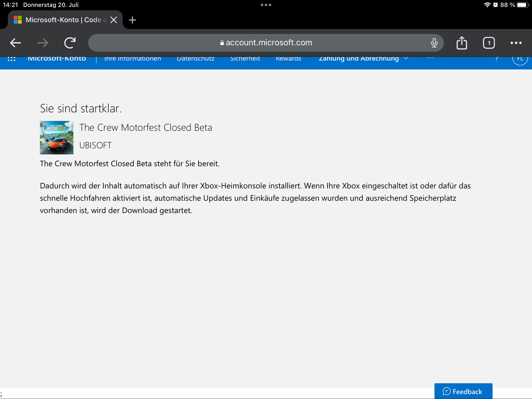Open a new tab with plus icon

point(132,20)
